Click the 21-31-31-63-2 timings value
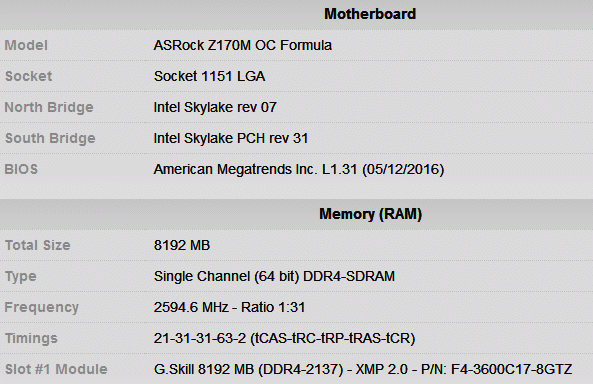 point(284,338)
